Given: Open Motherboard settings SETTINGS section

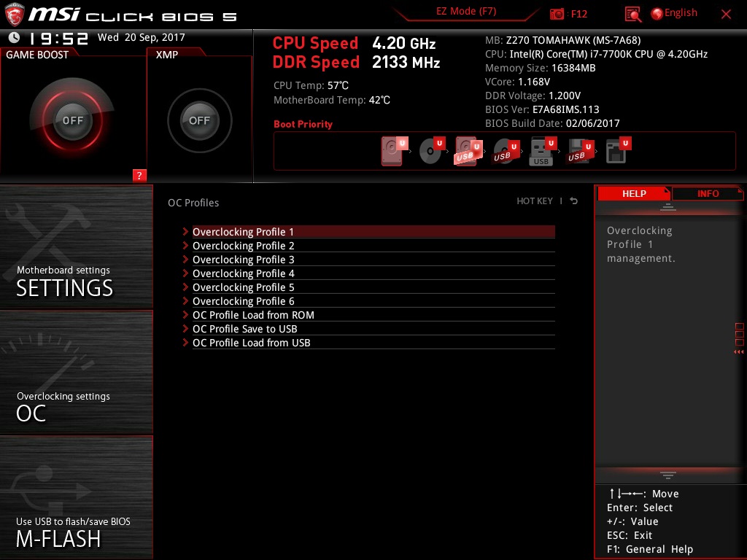Looking at the screenshot, I should click(x=76, y=246).
